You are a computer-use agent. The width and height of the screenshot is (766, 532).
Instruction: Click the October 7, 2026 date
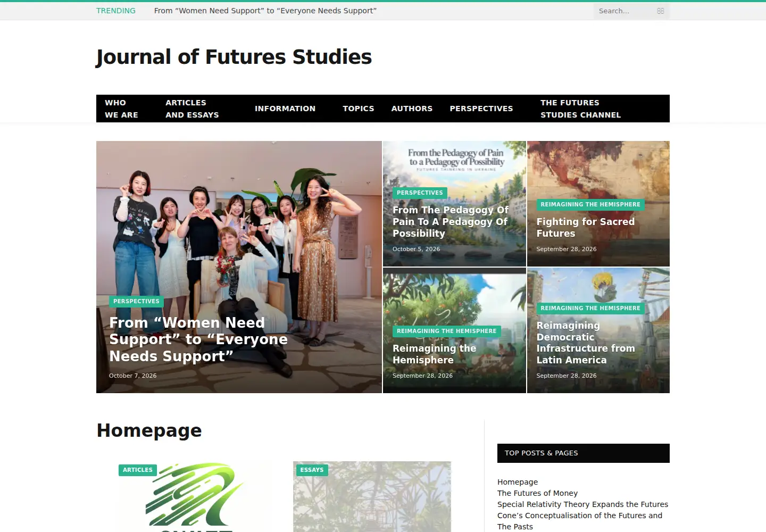point(132,376)
